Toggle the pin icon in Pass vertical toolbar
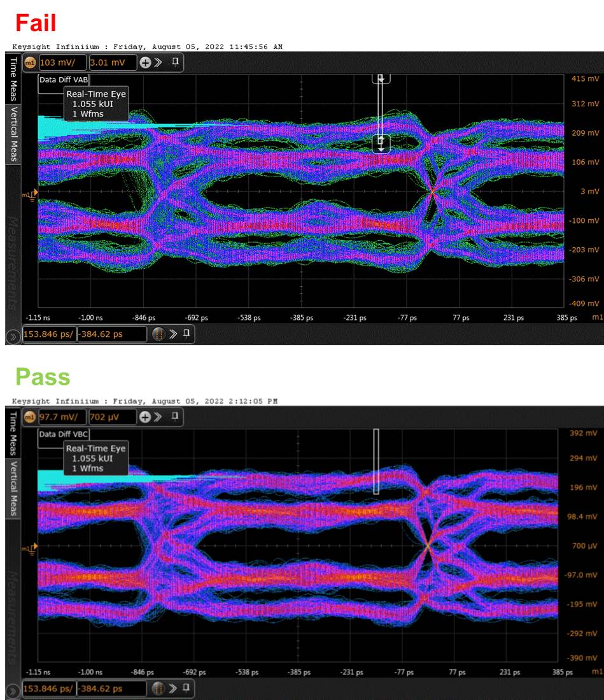Image resolution: width=604 pixels, height=700 pixels. 175,416
